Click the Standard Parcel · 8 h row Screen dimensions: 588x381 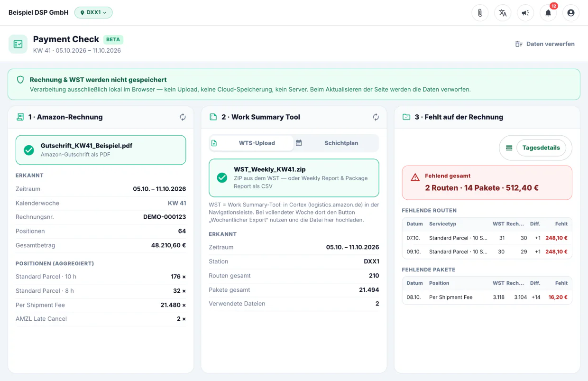(x=101, y=291)
